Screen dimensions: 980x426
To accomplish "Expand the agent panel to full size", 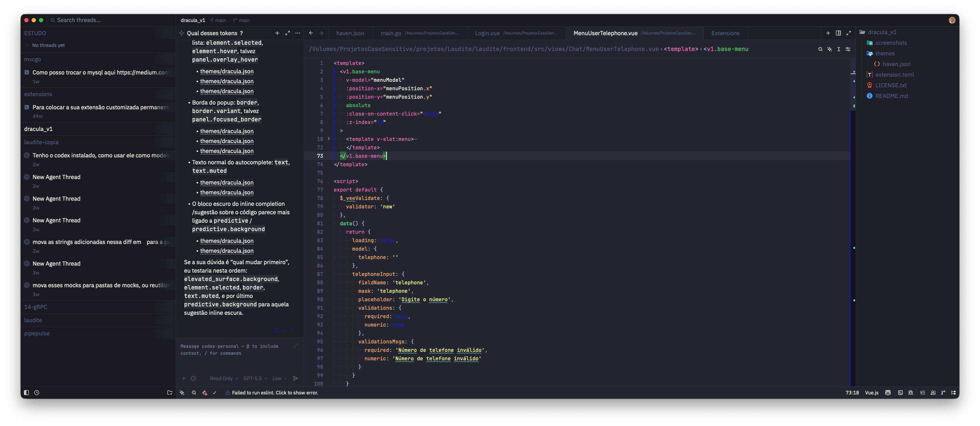I will 288,33.
